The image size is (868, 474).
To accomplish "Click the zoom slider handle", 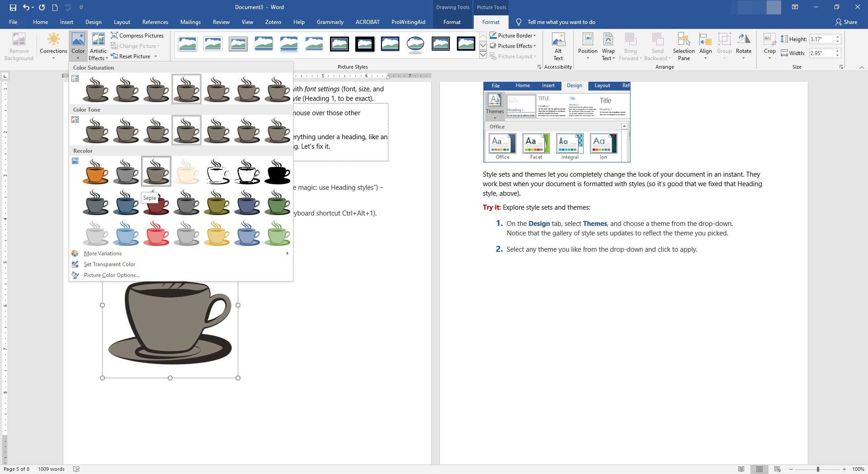I will click(817, 469).
